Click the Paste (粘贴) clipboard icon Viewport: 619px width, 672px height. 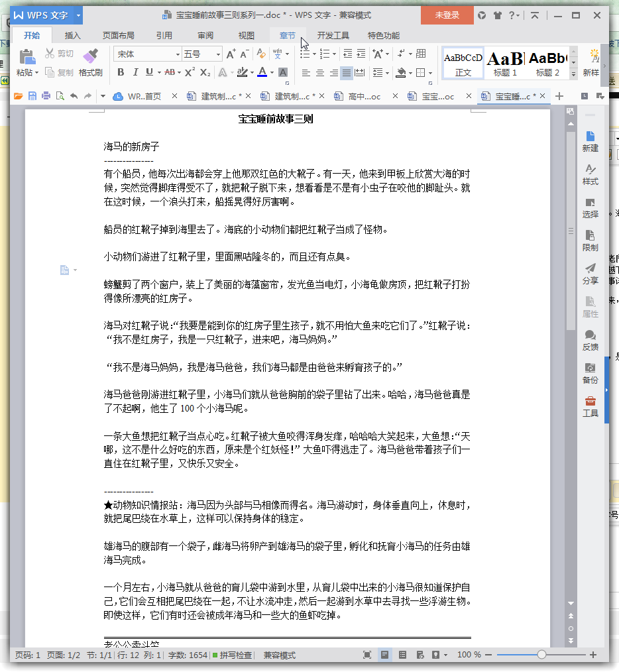pyautogui.click(x=27, y=56)
